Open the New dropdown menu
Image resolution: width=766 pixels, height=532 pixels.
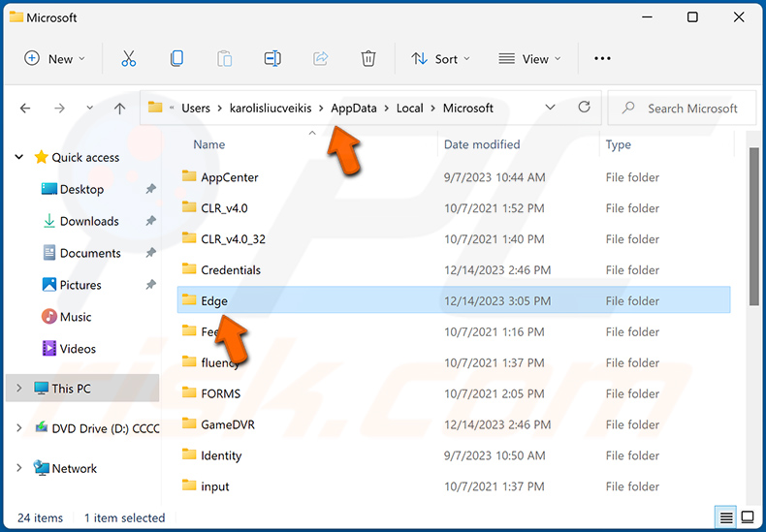(x=54, y=58)
